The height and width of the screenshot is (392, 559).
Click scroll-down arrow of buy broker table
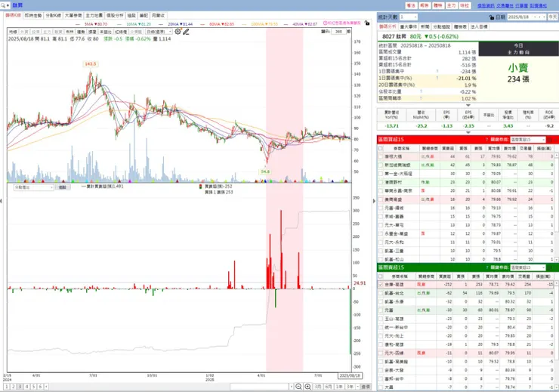coord(557,259)
